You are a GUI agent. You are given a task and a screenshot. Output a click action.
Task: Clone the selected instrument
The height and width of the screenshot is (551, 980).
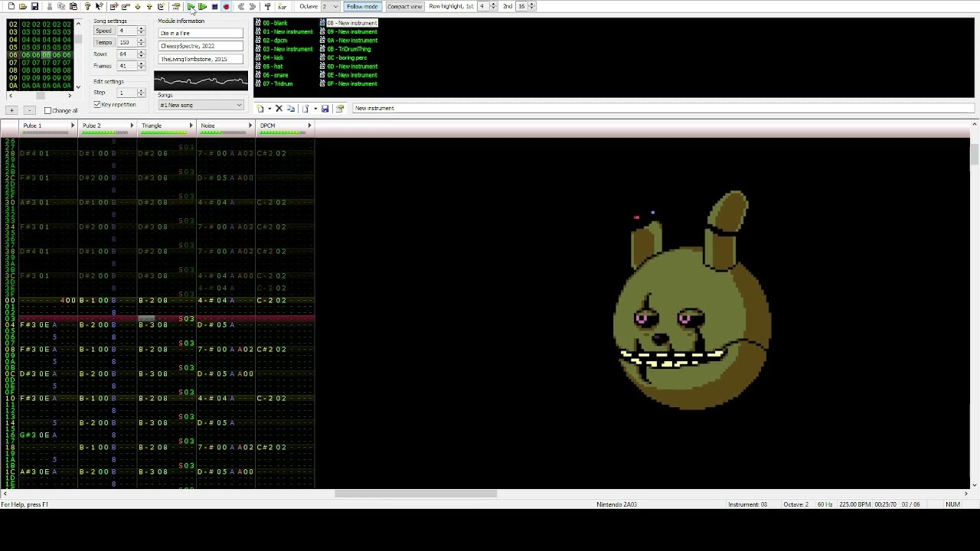[x=291, y=109]
